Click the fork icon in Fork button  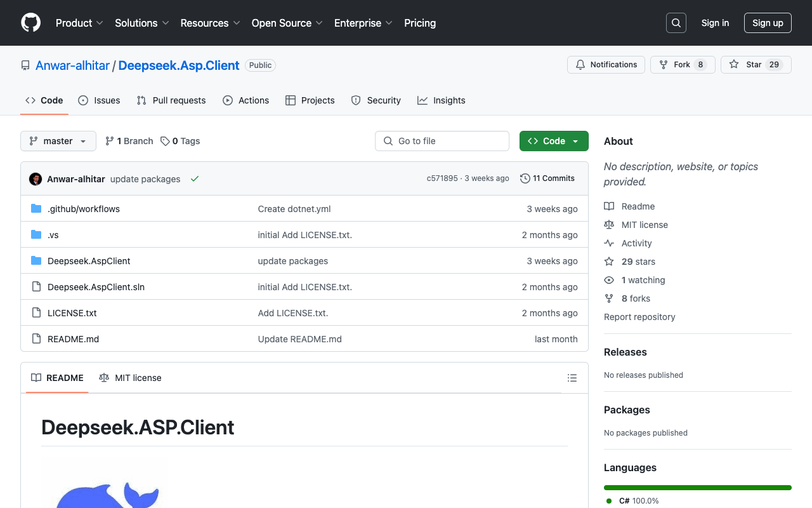tap(664, 65)
